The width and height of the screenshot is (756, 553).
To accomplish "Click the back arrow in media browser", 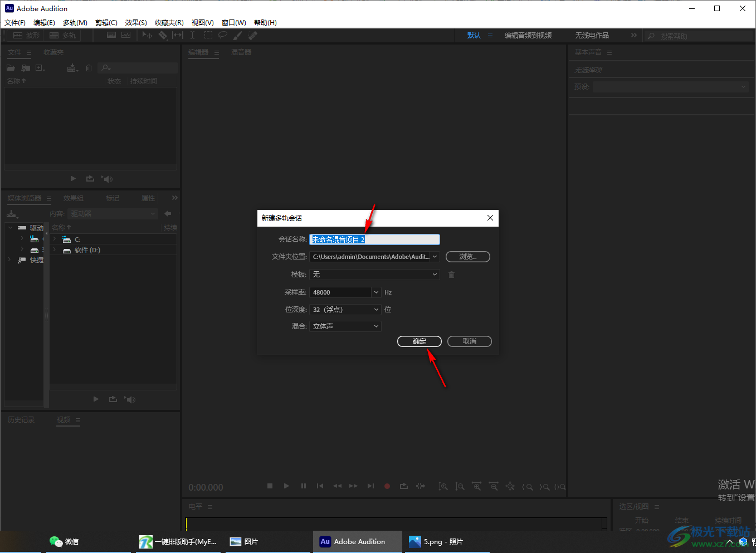I will (x=168, y=214).
